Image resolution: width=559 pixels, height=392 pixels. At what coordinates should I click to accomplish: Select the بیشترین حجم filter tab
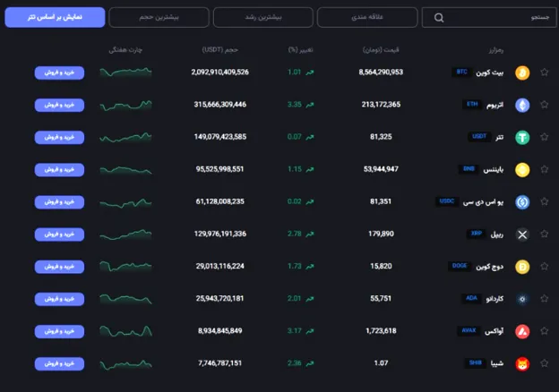159,17
